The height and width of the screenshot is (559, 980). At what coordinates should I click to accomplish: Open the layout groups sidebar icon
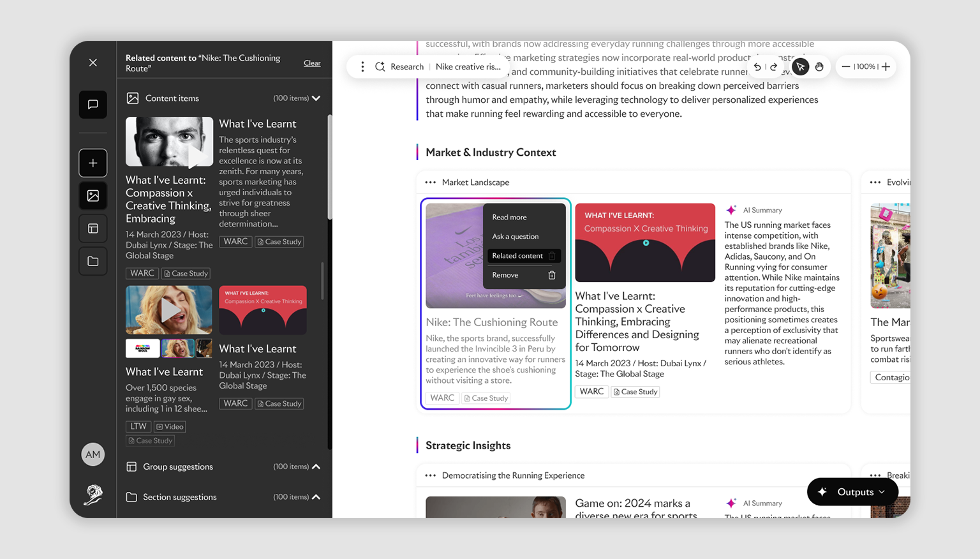coord(93,228)
